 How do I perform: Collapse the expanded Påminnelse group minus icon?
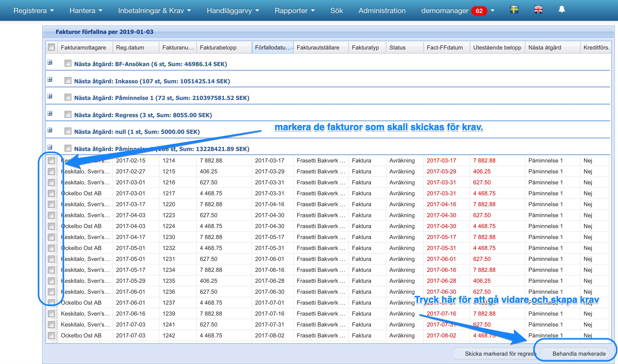(50, 147)
